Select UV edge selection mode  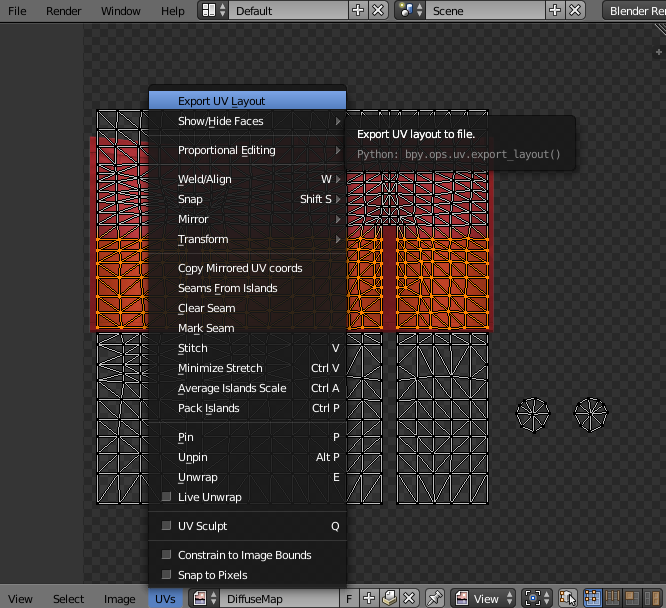pyautogui.click(x=612, y=599)
